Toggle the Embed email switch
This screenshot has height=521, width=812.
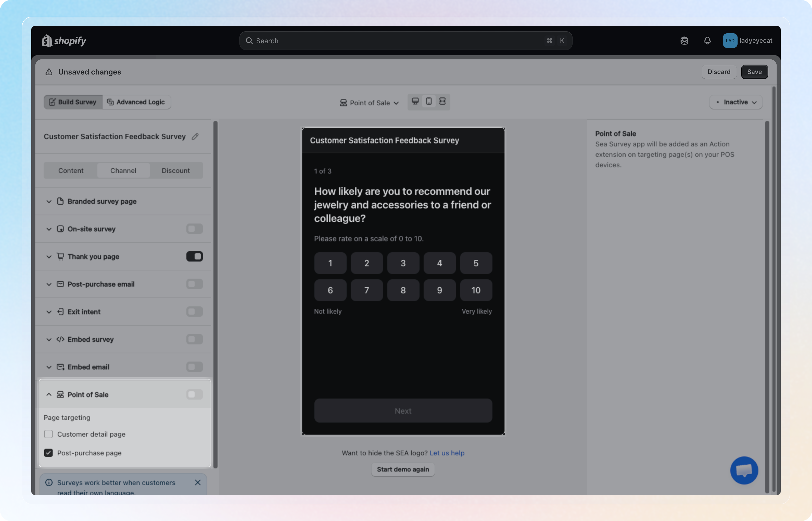195,367
